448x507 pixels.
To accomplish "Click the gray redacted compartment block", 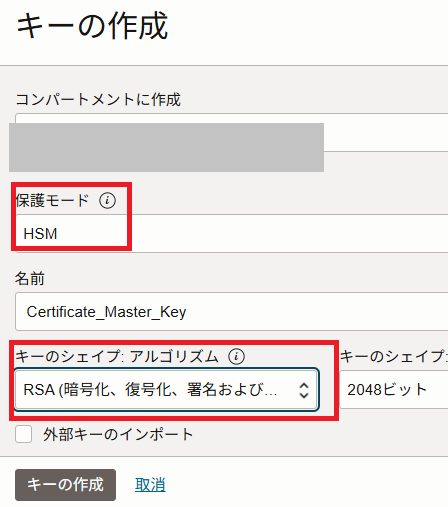I will point(166,147).
